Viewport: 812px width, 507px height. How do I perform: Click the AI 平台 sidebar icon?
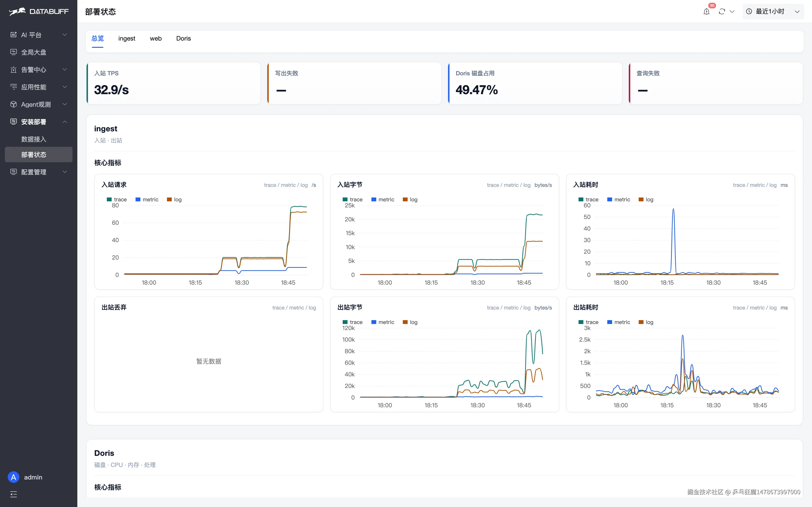[14, 35]
